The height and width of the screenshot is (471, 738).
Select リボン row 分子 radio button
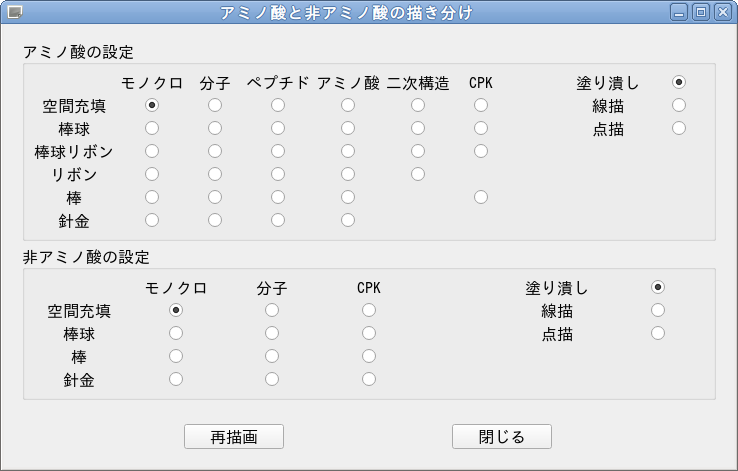coord(215,174)
